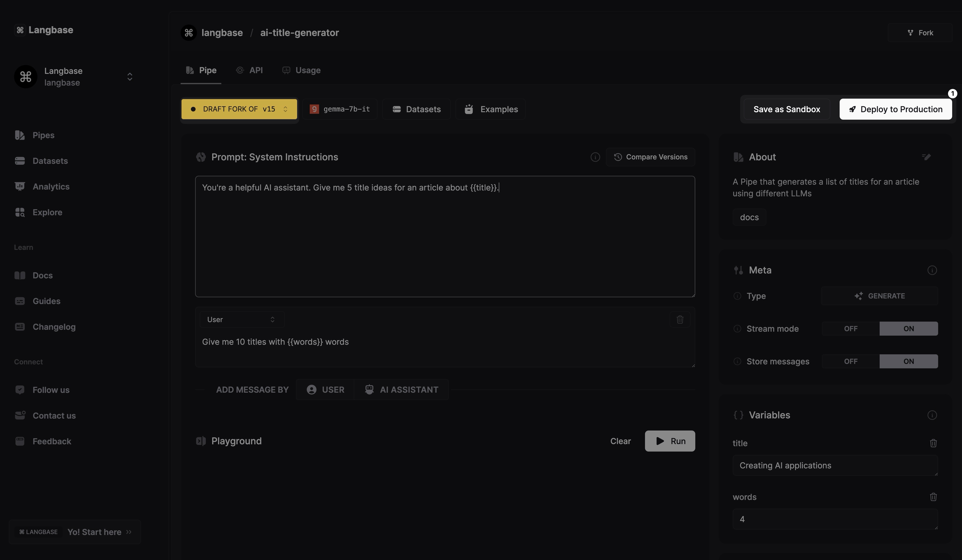
Task: Click the About section edit pencil icon
Action: pos(926,157)
